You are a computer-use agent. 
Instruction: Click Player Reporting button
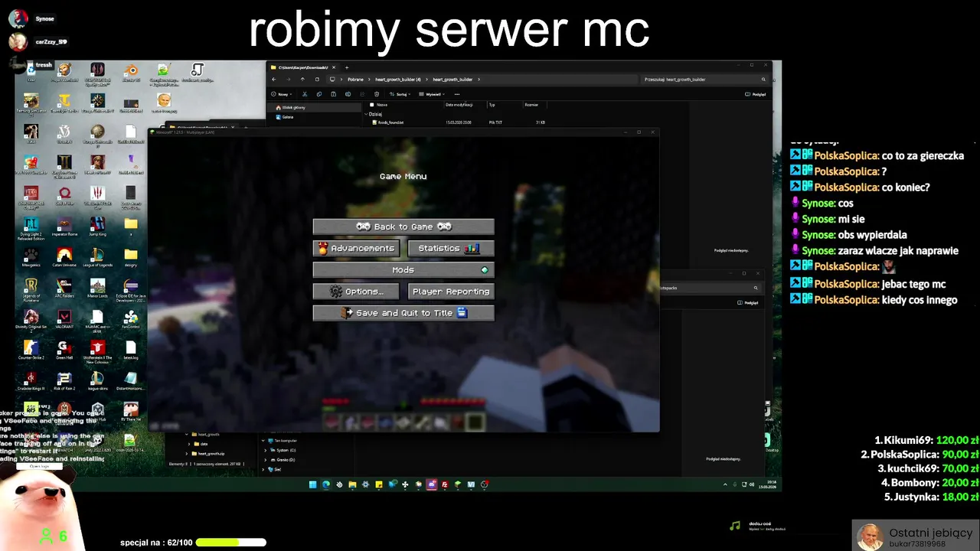[x=451, y=291]
